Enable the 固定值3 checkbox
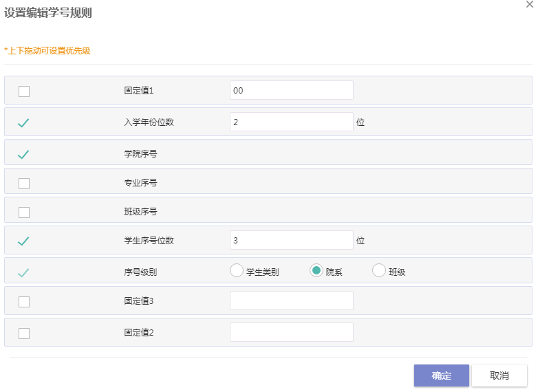This screenshot has height=392, width=538. pos(24,301)
